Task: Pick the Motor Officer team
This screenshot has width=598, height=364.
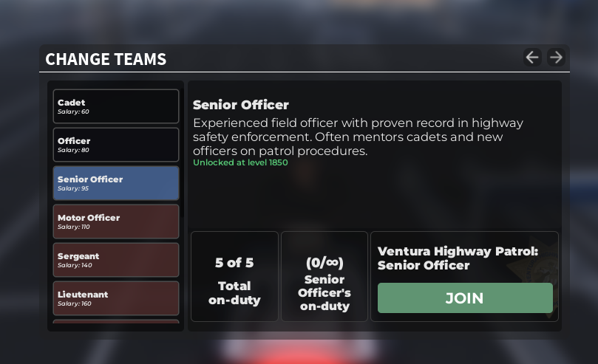Action: tap(116, 222)
